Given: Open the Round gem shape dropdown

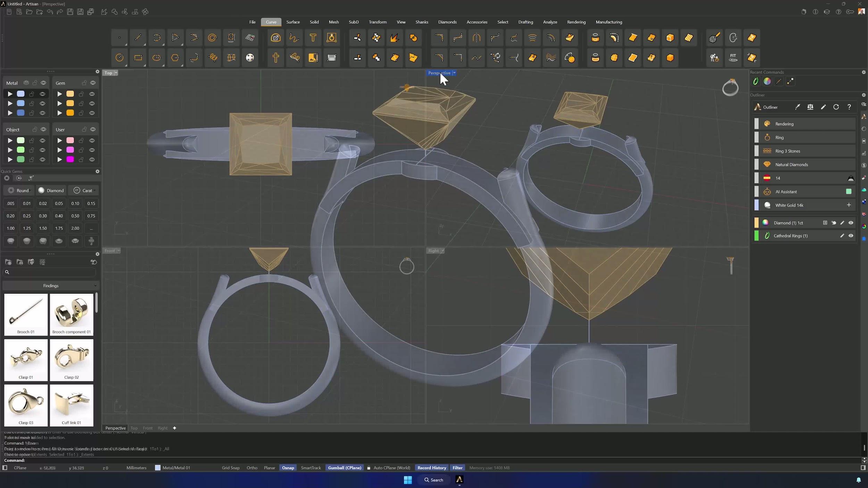Looking at the screenshot, I should coord(19,191).
